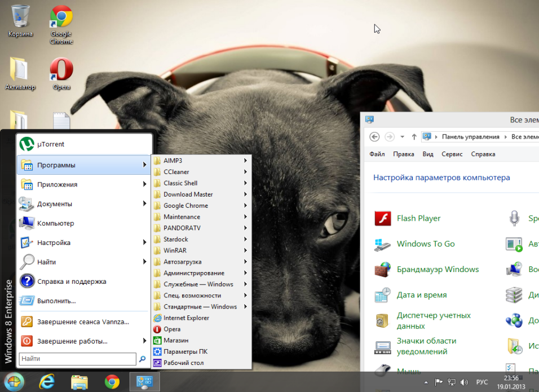Open Брандмауэр Windows item

tap(427, 269)
